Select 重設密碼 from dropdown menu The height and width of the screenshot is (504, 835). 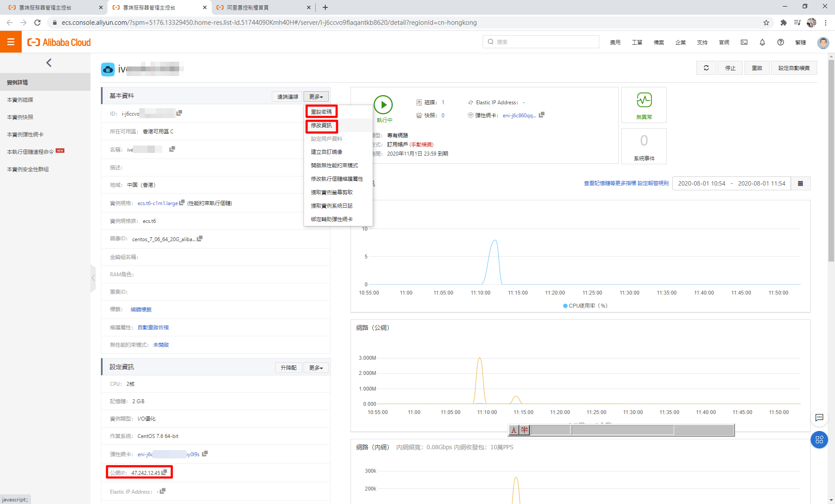(x=321, y=112)
